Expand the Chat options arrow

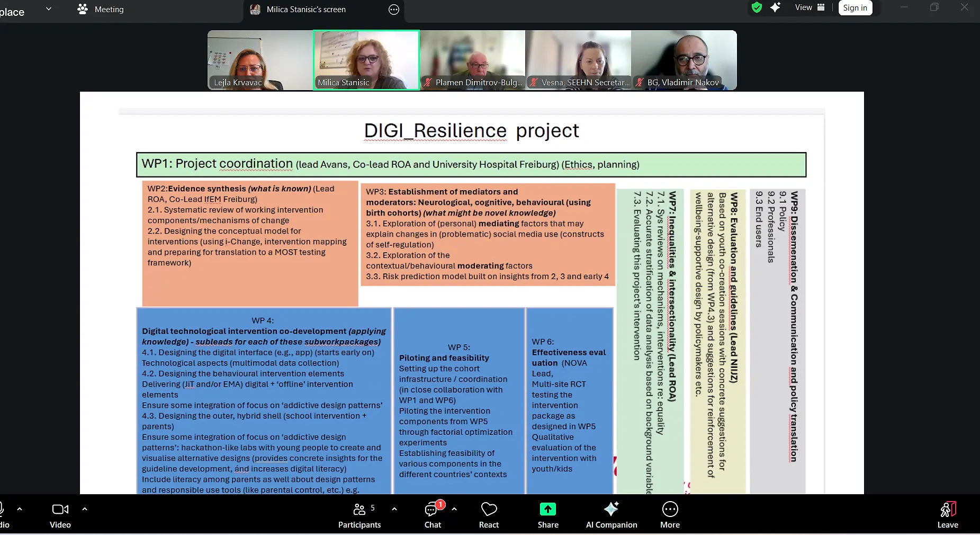[454, 509]
